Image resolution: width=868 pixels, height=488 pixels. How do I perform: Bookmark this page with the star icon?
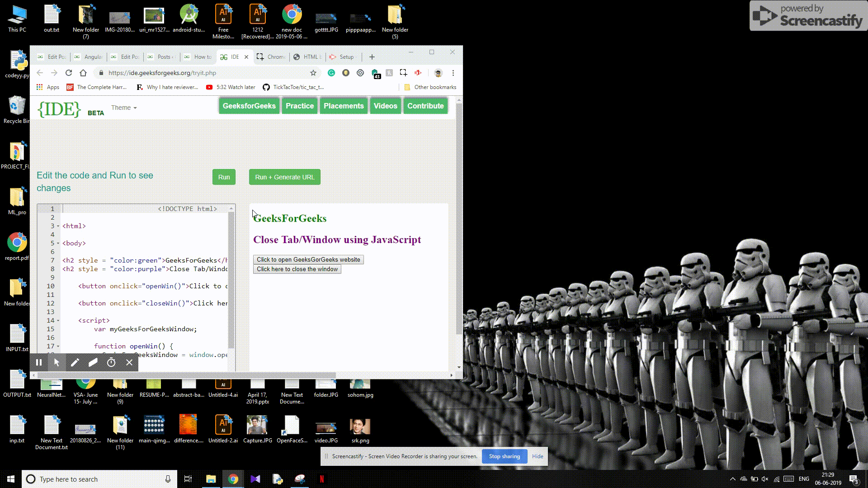coord(313,73)
